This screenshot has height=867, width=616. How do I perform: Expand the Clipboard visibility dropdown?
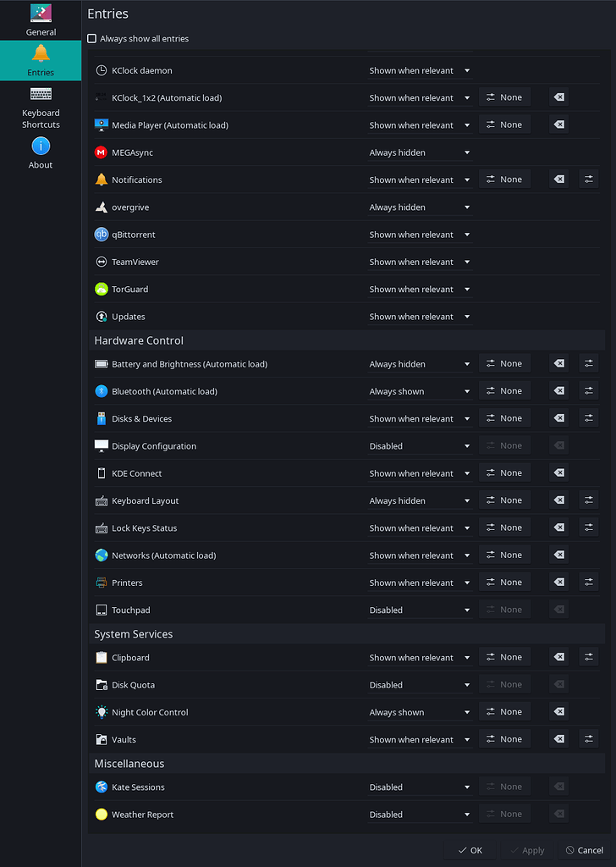click(x=421, y=656)
